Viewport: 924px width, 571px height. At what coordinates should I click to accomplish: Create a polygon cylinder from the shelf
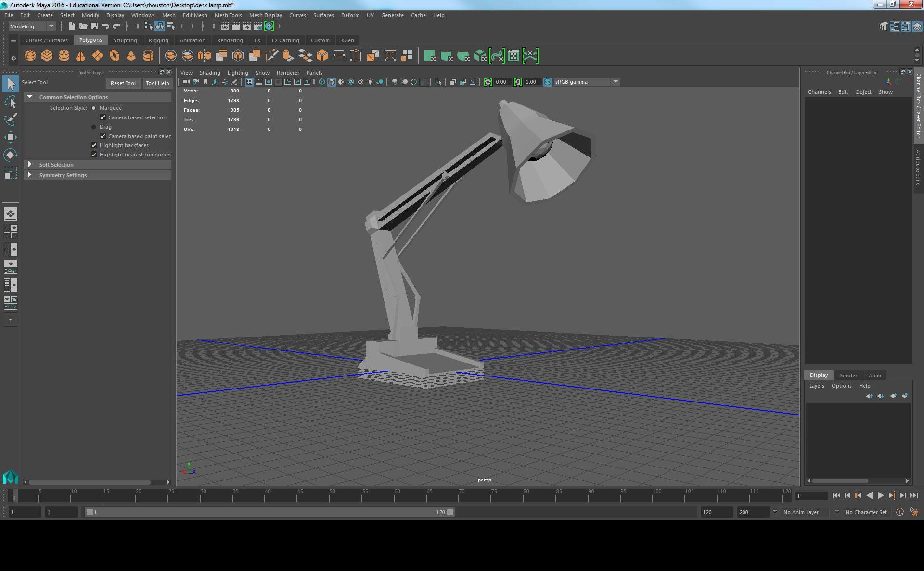point(64,56)
